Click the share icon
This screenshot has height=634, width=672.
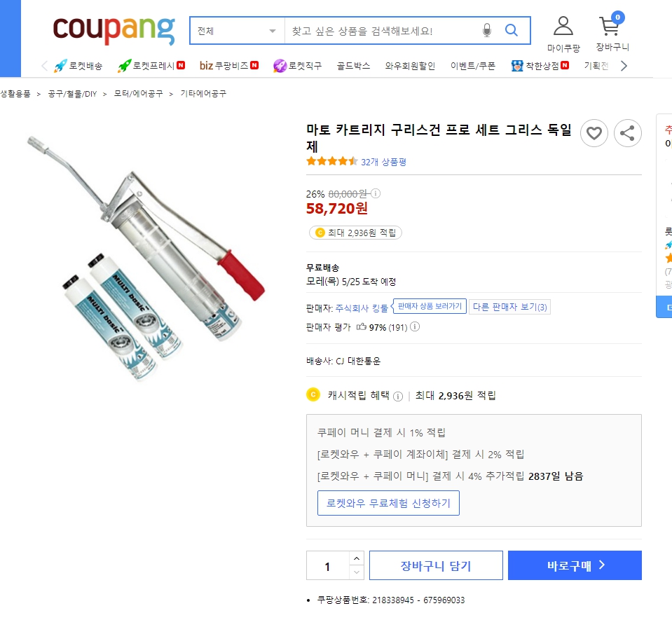628,133
